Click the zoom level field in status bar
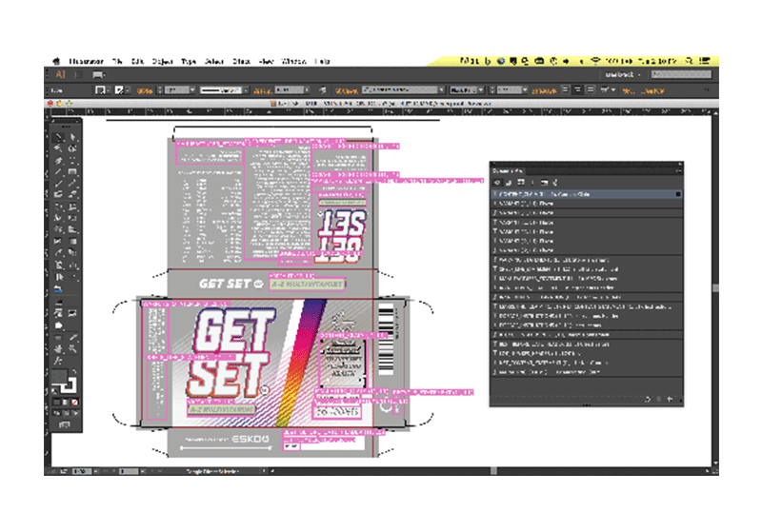The image size is (762, 532). click(x=82, y=471)
